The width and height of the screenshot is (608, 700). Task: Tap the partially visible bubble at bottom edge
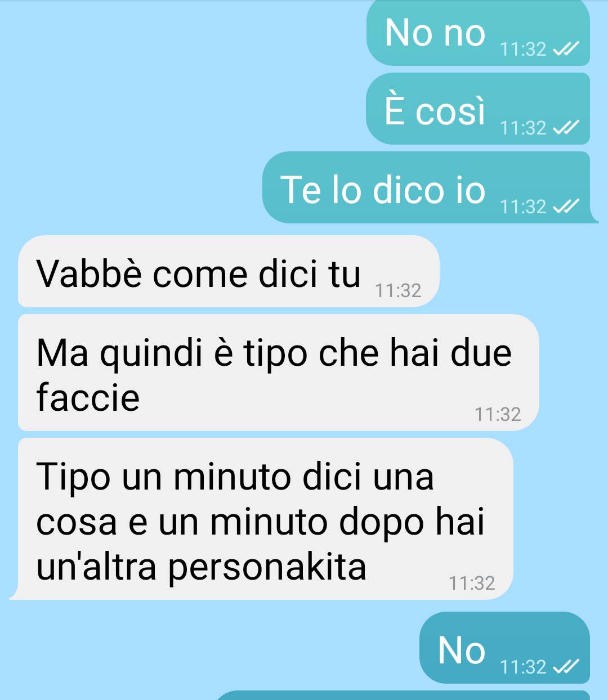pyautogui.click(x=402, y=695)
